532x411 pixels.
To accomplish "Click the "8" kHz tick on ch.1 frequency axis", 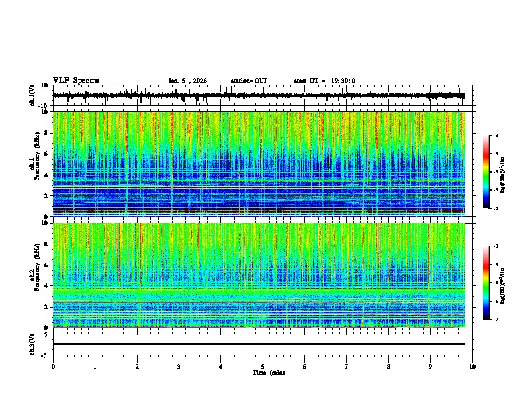I will 47,133.
